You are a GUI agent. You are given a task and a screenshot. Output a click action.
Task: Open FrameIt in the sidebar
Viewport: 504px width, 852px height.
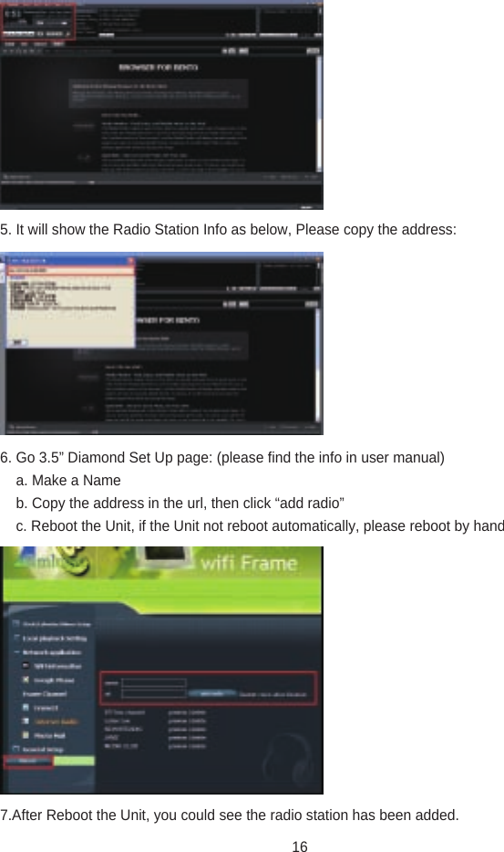[46, 708]
